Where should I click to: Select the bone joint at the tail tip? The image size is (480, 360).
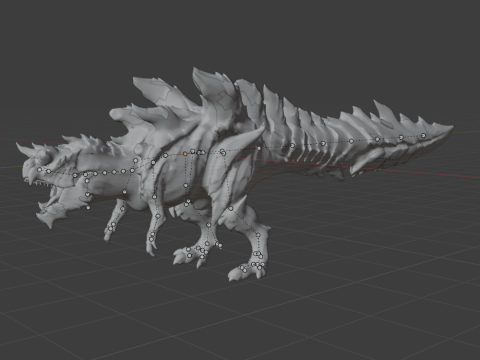coord(423,135)
